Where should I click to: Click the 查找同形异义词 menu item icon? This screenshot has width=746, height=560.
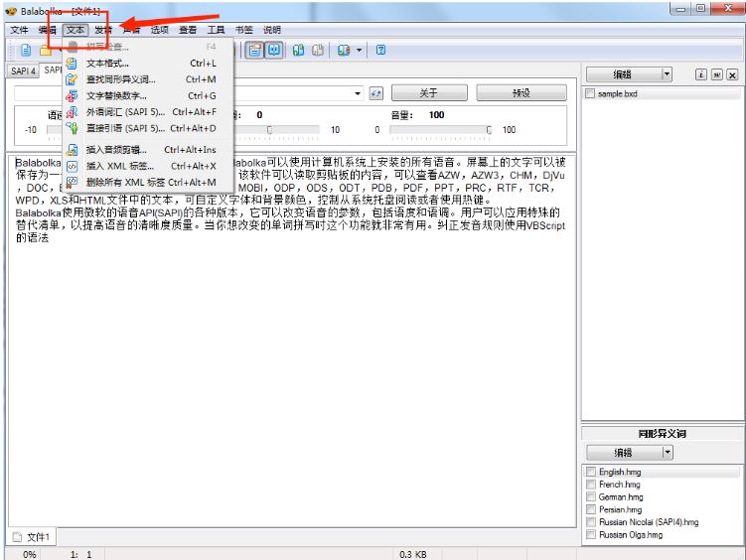point(72,79)
